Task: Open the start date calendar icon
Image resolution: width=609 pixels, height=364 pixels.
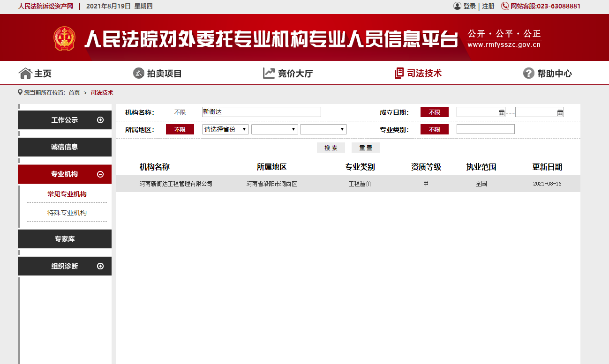Action: pyautogui.click(x=501, y=112)
